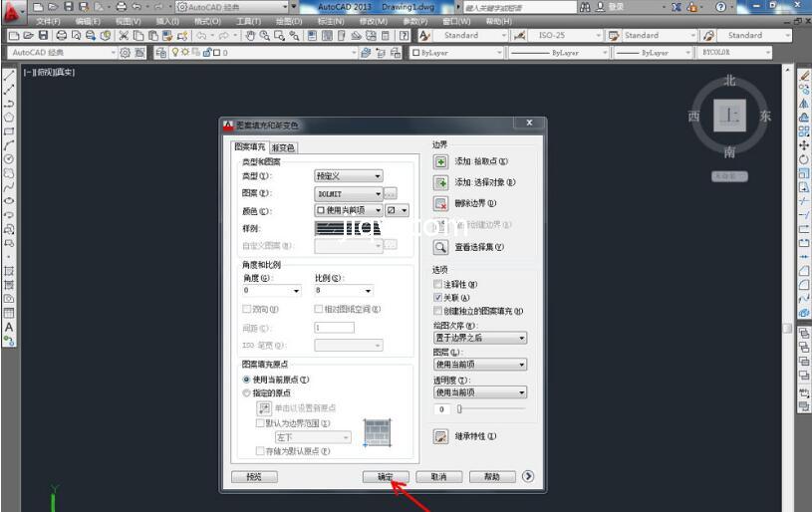The width and height of the screenshot is (812, 512).
Task: Open the ByLayer color control dropdown in toolbar
Action: [x=456, y=52]
